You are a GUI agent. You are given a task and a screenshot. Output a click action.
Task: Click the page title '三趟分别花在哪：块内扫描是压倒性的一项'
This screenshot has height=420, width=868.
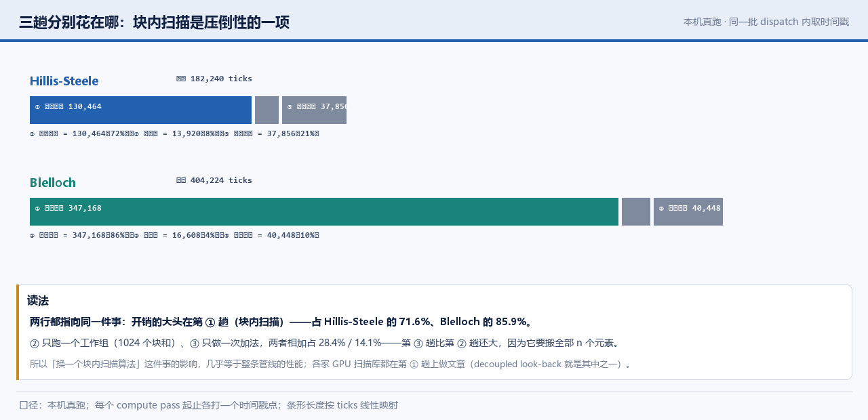pyautogui.click(x=155, y=22)
